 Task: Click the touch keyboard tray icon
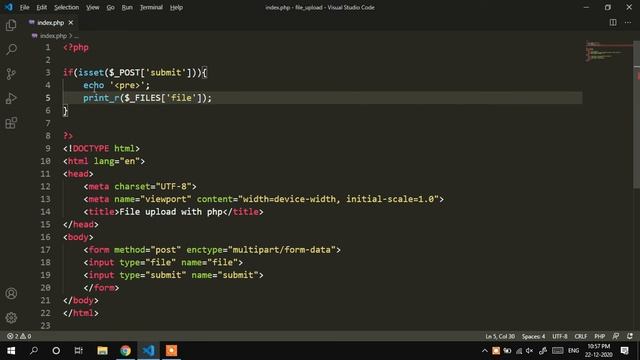click(x=558, y=351)
